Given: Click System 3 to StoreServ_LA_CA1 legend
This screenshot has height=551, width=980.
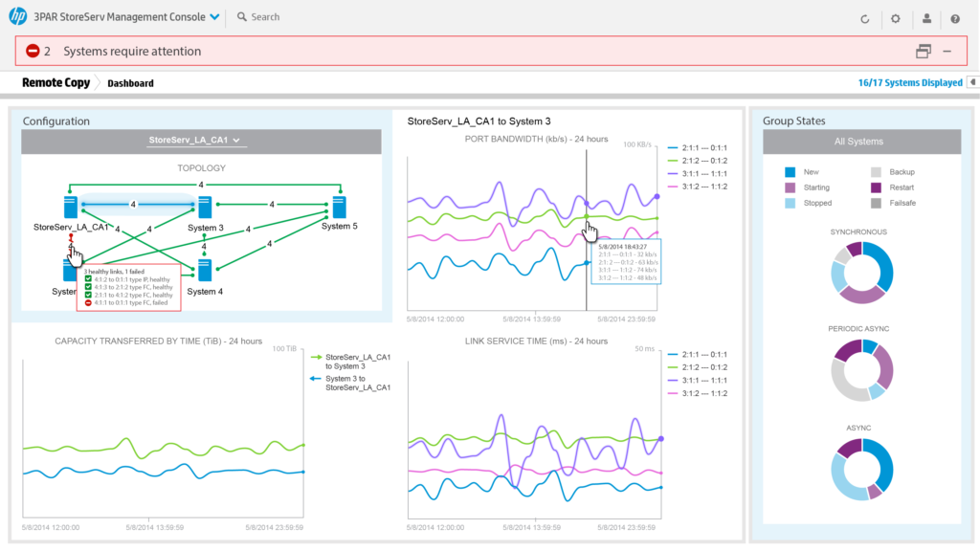Looking at the screenshot, I should coord(350,383).
